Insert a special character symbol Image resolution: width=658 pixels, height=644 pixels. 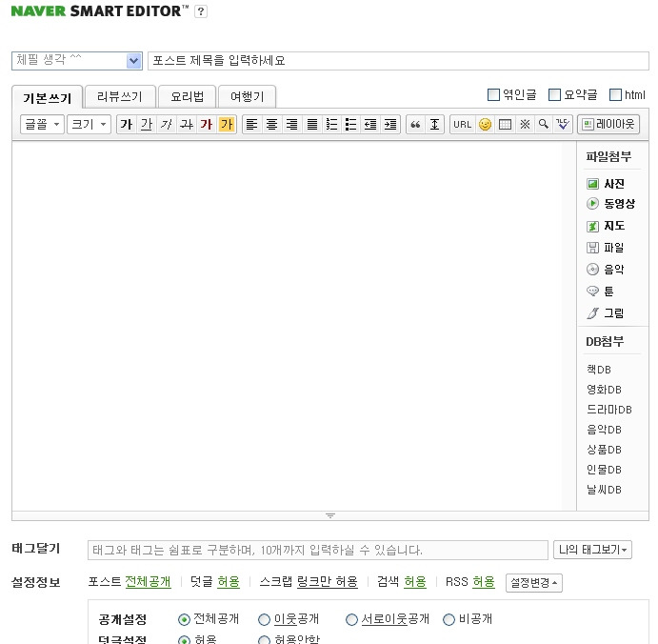click(x=525, y=124)
